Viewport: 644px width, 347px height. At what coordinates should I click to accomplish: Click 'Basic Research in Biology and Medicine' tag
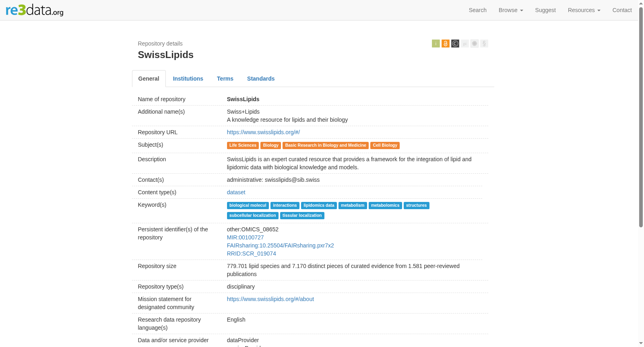[326, 145]
